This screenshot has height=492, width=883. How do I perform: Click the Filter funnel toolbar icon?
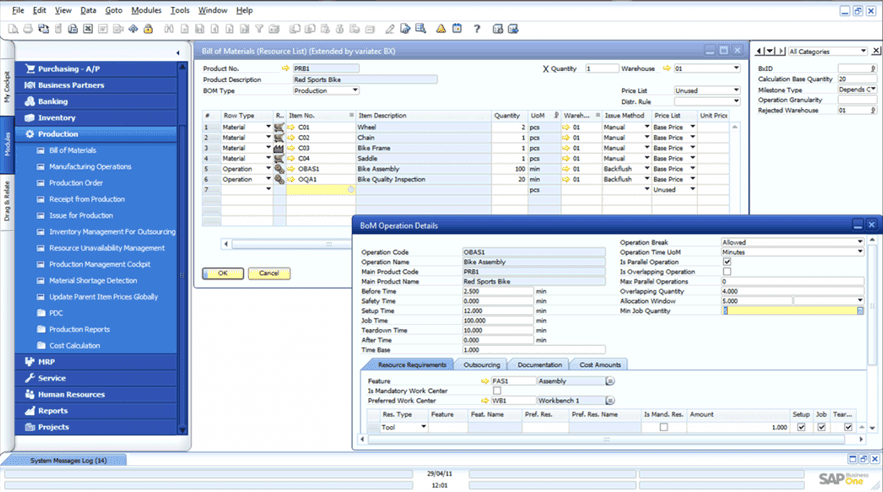pos(259,29)
